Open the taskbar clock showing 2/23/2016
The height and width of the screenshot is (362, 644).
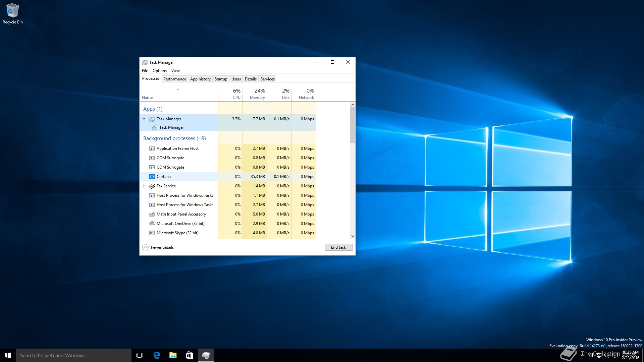(630, 355)
